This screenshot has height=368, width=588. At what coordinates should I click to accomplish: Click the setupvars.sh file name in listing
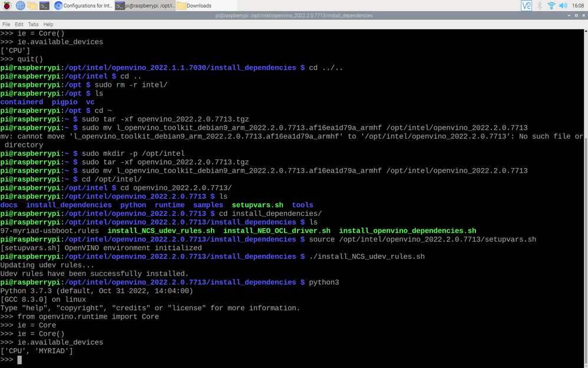[x=257, y=205]
